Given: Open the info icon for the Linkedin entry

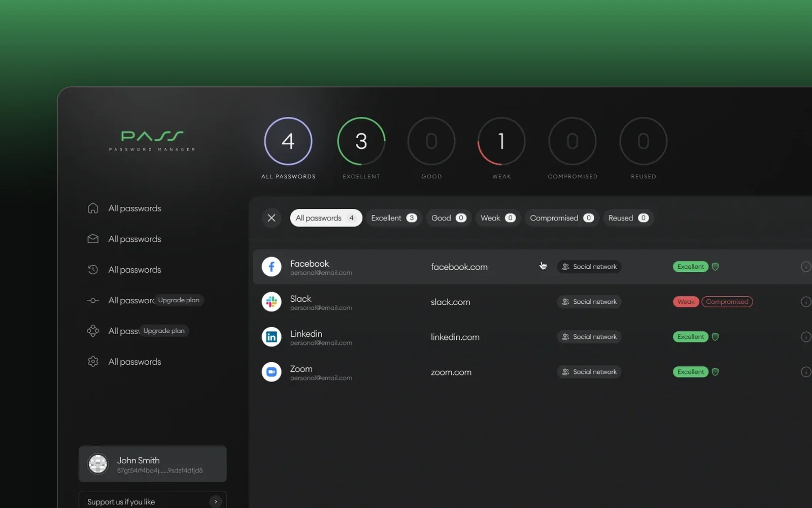Looking at the screenshot, I should click(x=805, y=337).
